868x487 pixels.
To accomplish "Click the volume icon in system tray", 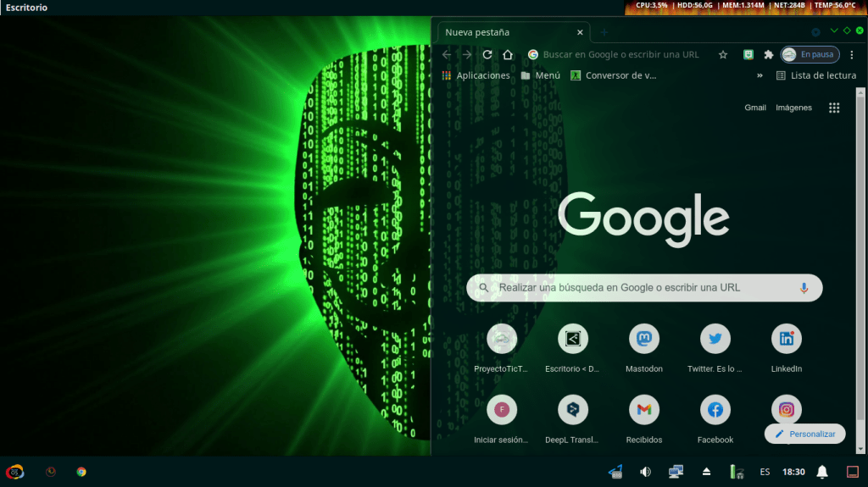I will [645, 472].
